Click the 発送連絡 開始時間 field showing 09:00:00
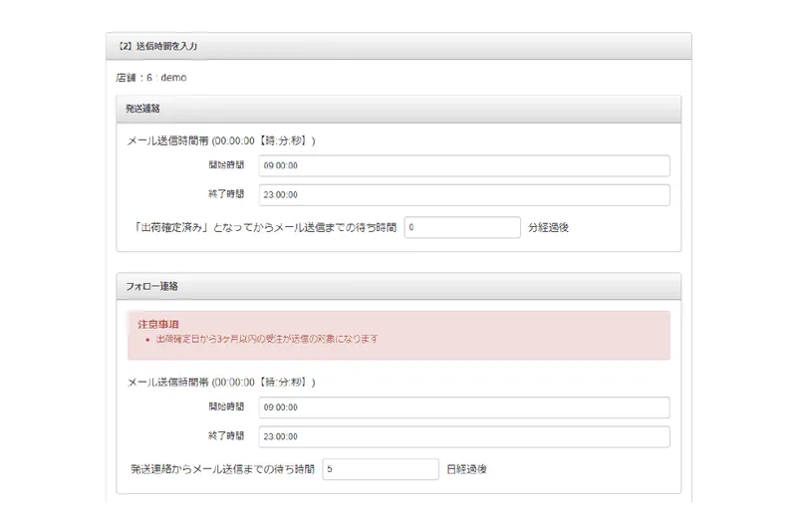Image resolution: width=797 pixels, height=532 pixels. 464,165
